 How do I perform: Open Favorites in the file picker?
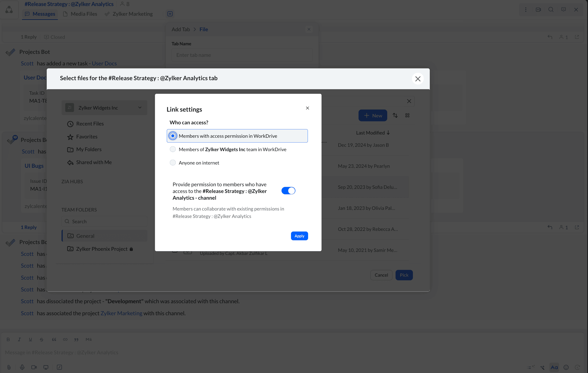[82, 137]
